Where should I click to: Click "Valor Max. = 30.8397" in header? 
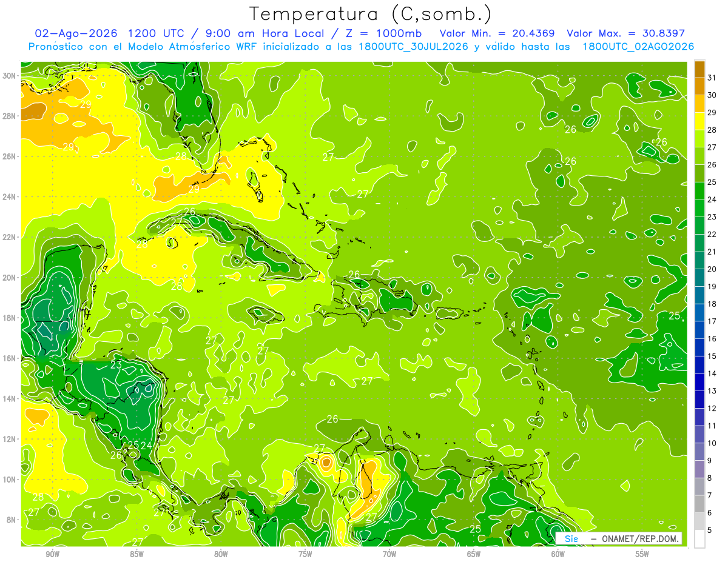click(x=625, y=33)
